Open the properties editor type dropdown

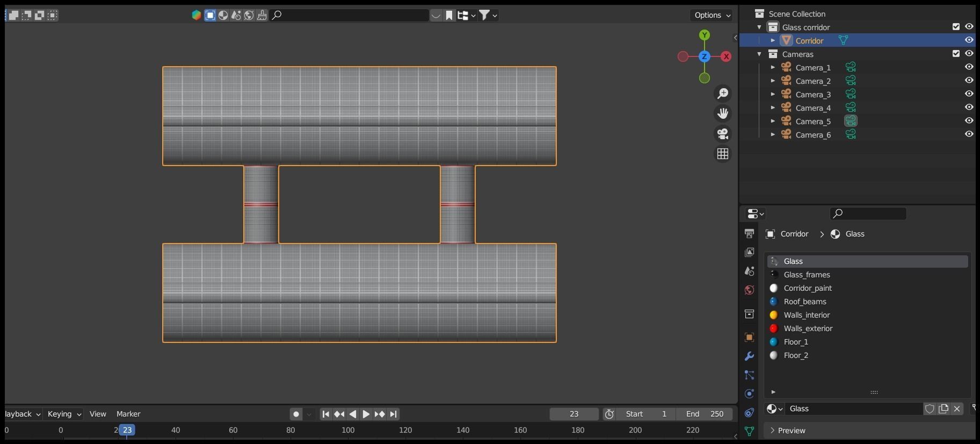(x=756, y=214)
